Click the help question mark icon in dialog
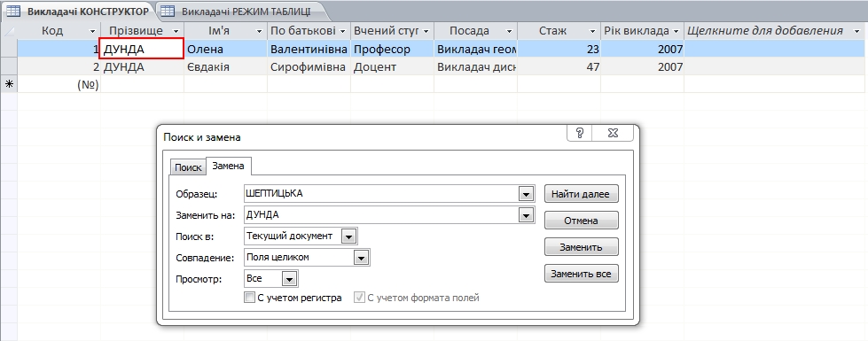Viewport: 868px width, 341px height. click(580, 133)
